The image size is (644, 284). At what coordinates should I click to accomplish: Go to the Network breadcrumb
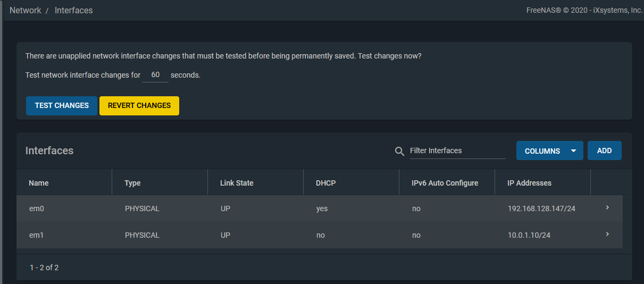(x=25, y=10)
